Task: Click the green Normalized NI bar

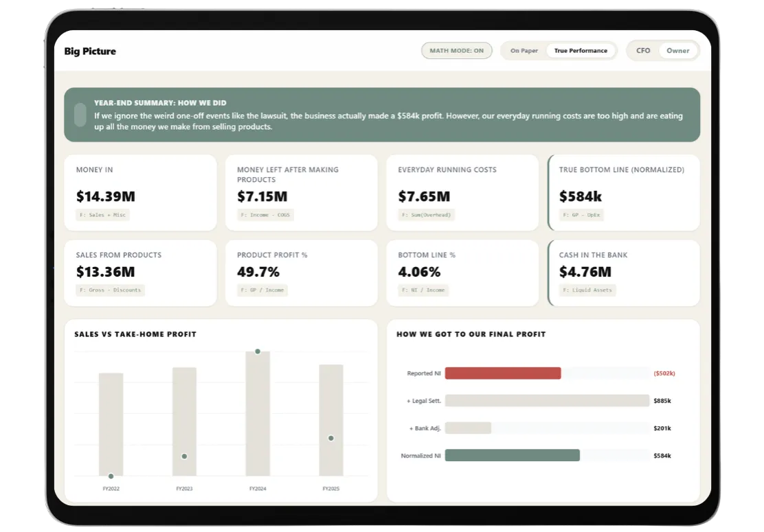Action: pos(512,455)
